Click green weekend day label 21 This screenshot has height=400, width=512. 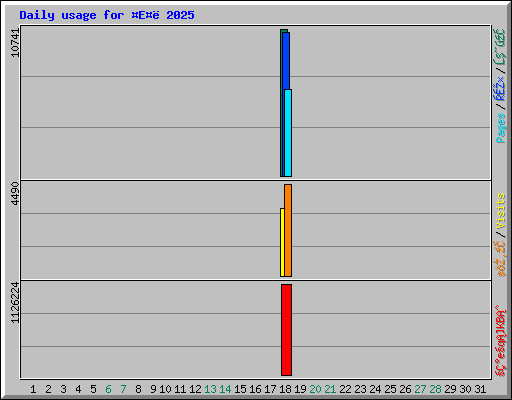(330, 389)
